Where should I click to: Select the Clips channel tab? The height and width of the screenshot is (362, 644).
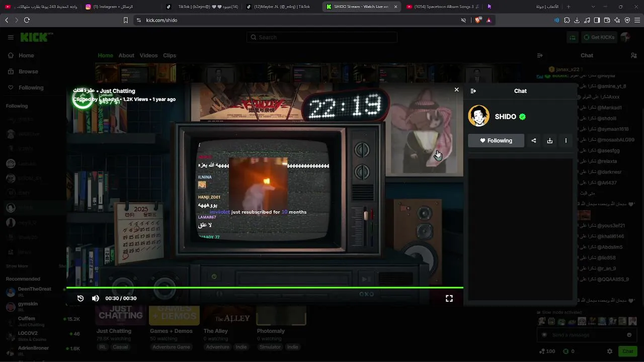(170, 55)
